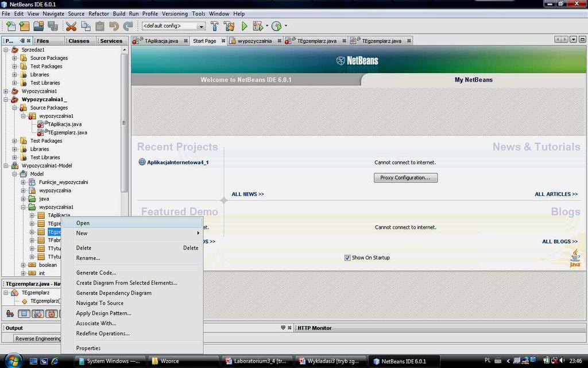Click the Profile Main Project icon

(276, 26)
